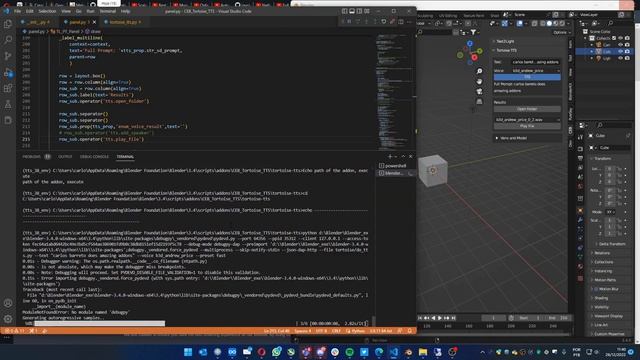Switch to the OUTPUT panel tab
Image resolution: width=640 pixels, height=360 pixels.
[x=65, y=157]
